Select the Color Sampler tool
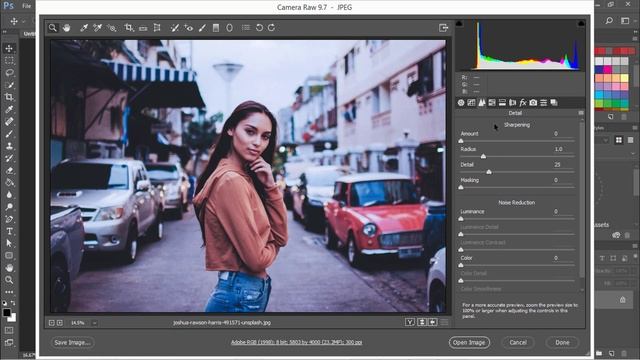Image resolution: width=640 pixels, height=360 pixels. pos(98,28)
